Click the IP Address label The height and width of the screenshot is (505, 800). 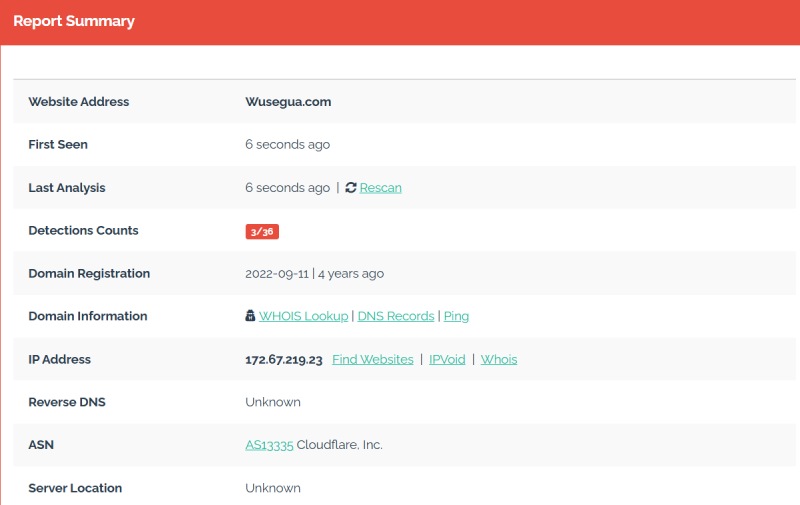[x=60, y=360]
